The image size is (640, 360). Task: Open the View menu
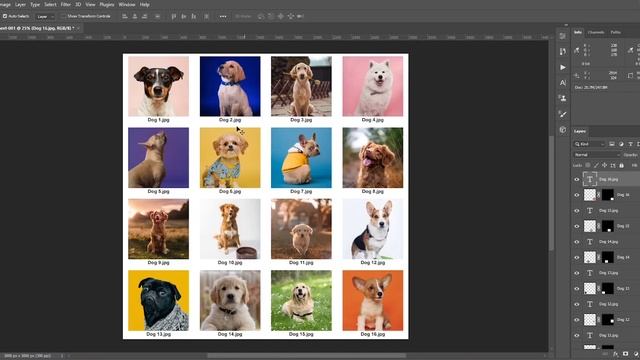[x=90, y=4]
